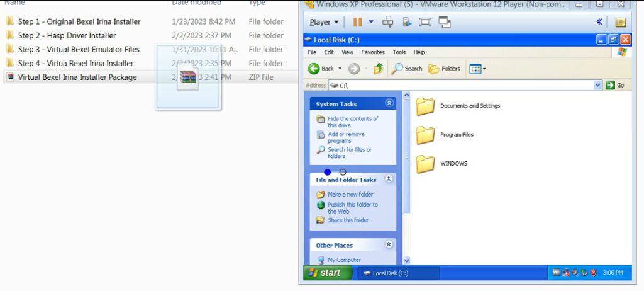Click the network connection tray icon
This screenshot has height=291, width=644.
(566, 273)
